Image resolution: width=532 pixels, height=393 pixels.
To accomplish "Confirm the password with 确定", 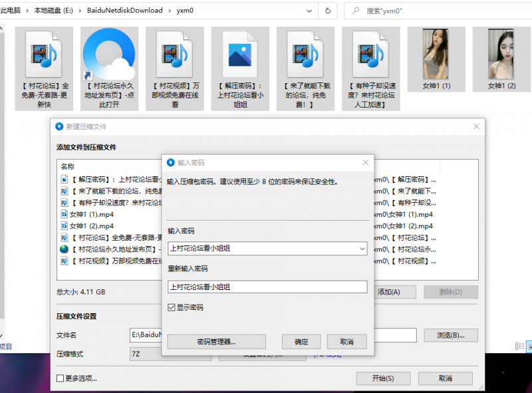I will 301,342.
